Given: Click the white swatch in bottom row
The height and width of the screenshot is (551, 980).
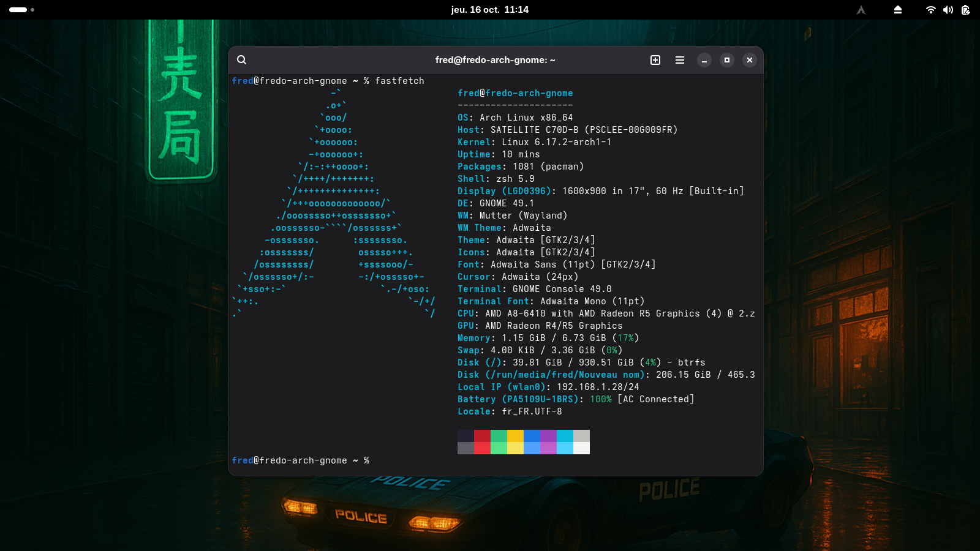Looking at the screenshot, I should [x=581, y=448].
